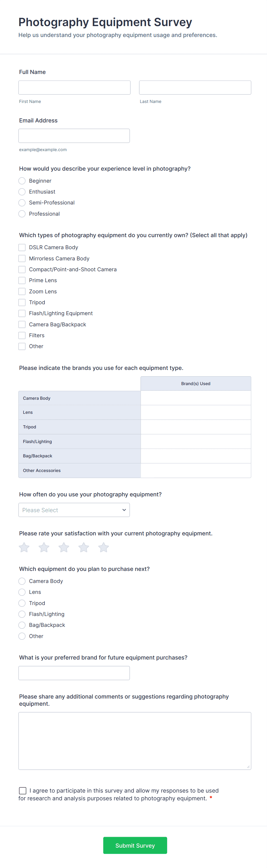
Task: Click the second rating star
Action: click(44, 548)
